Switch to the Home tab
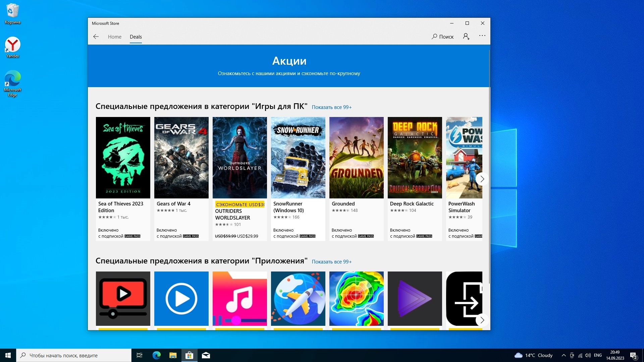The image size is (644, 362). (x=114, y=37)
